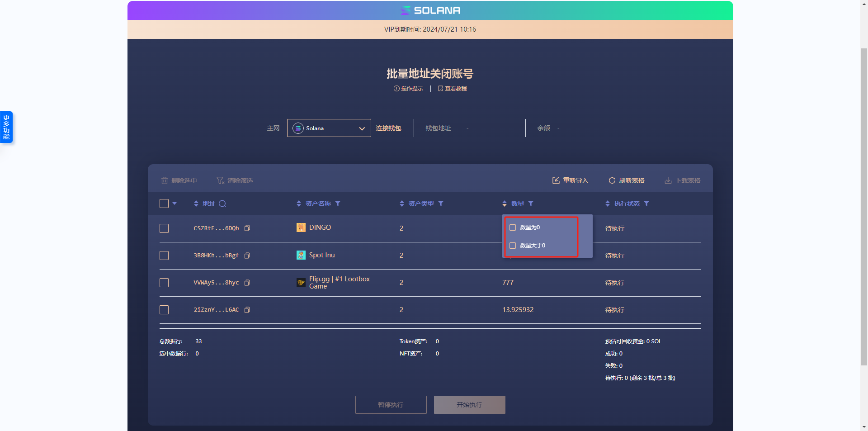Image resolution: width=868 pixels, height=431 pixels.
Task: Click download icon beside 下载表格
Action: point(668,180)
